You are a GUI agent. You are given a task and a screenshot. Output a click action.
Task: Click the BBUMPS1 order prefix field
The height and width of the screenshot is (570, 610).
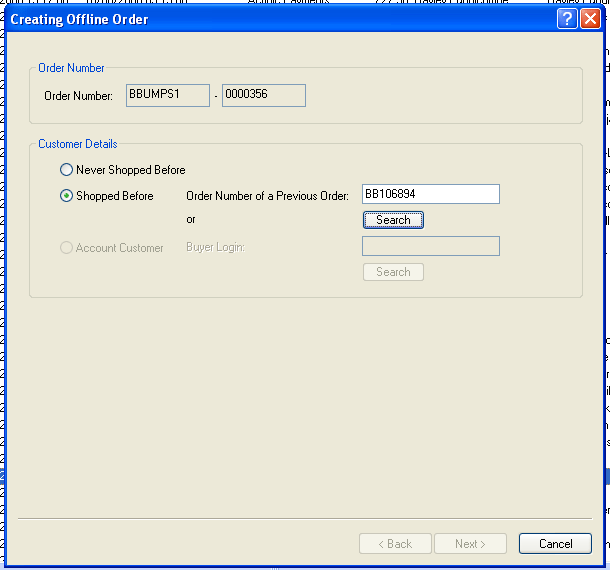(x=167, y=95)
